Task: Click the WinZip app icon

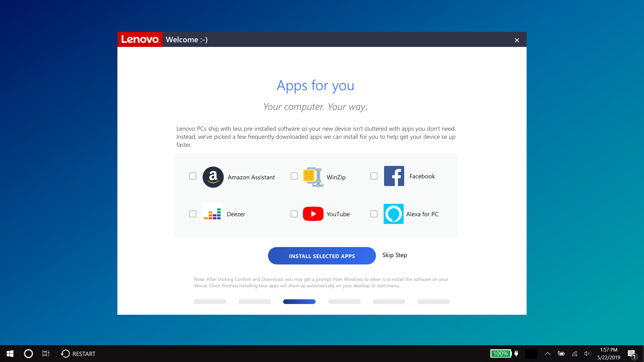Action: [x=313, y=177]
